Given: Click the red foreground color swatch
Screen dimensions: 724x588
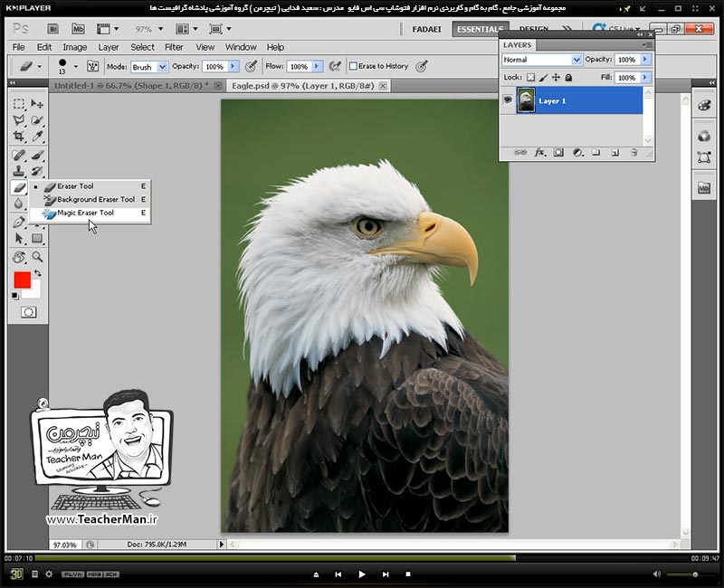Looking at the screenshot, I should tap(22, 280).
